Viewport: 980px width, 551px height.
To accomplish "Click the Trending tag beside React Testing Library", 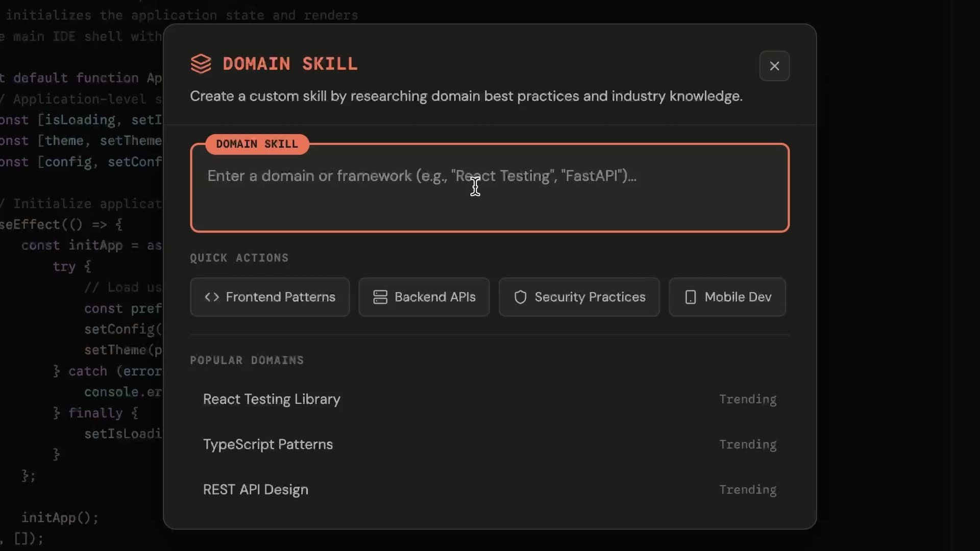I will pos(748,399).
